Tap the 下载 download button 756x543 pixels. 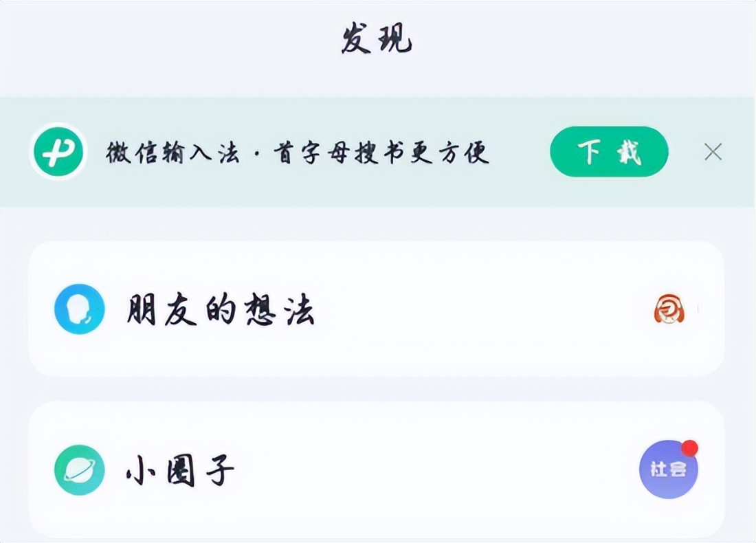[x=609, y=151]
